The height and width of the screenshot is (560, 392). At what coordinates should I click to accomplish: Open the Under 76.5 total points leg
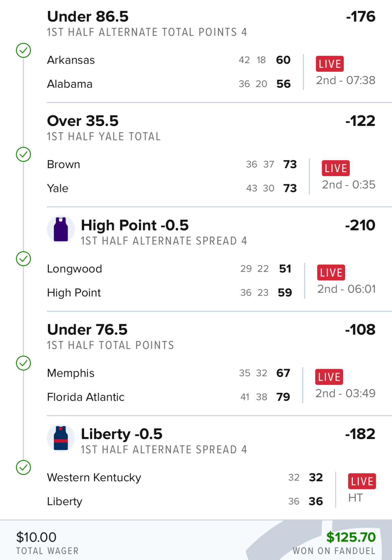[87, 330]
